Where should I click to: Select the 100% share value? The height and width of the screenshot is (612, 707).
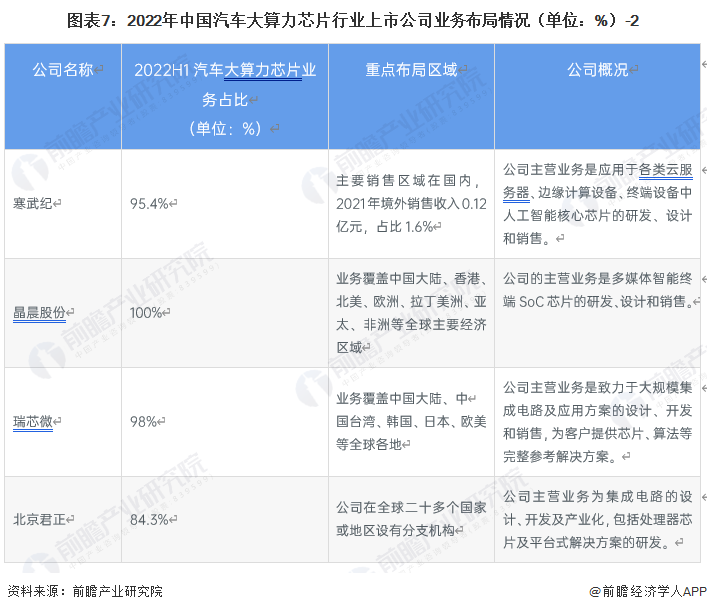[x=146, y=313]
